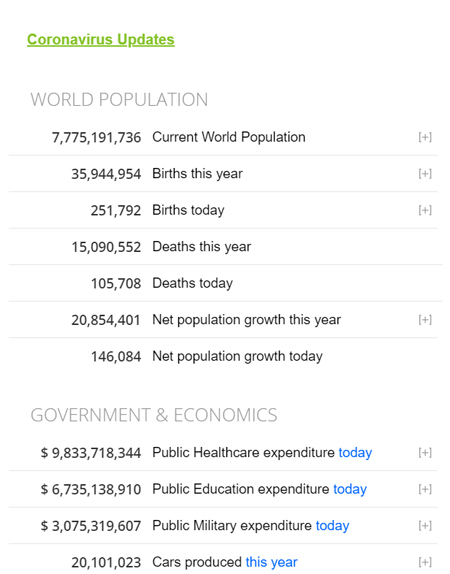Click the Births today counter number
The width and height of the screenshot is (450, 574).
[x=116, y=210]
